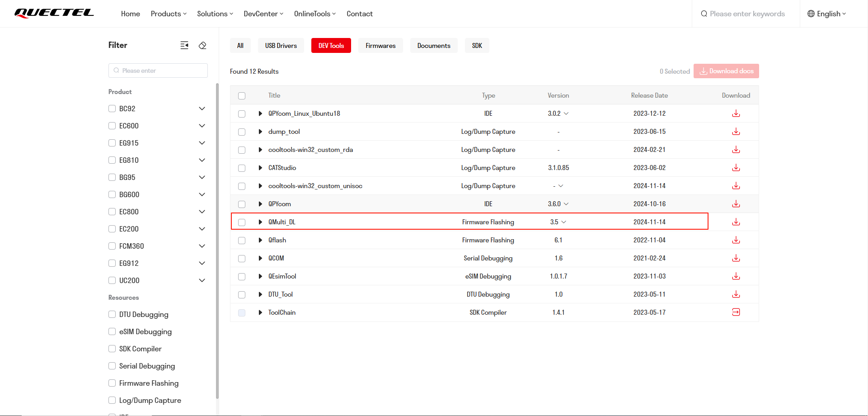Download QCOM via its download icon

(736, 258)
